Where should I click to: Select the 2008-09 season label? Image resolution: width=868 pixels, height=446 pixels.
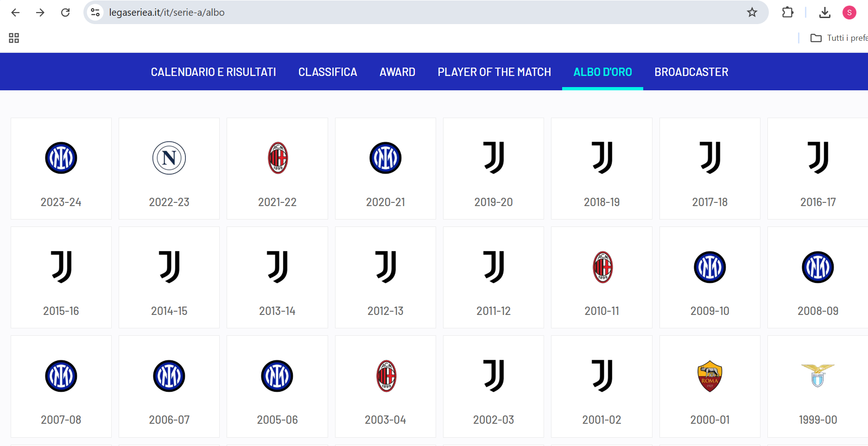tap(818, 311)
